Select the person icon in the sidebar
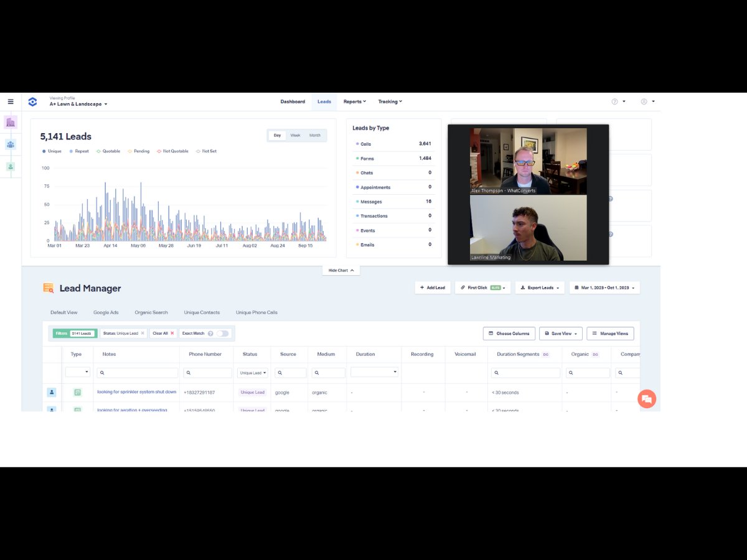 click(x=11, y=166)
